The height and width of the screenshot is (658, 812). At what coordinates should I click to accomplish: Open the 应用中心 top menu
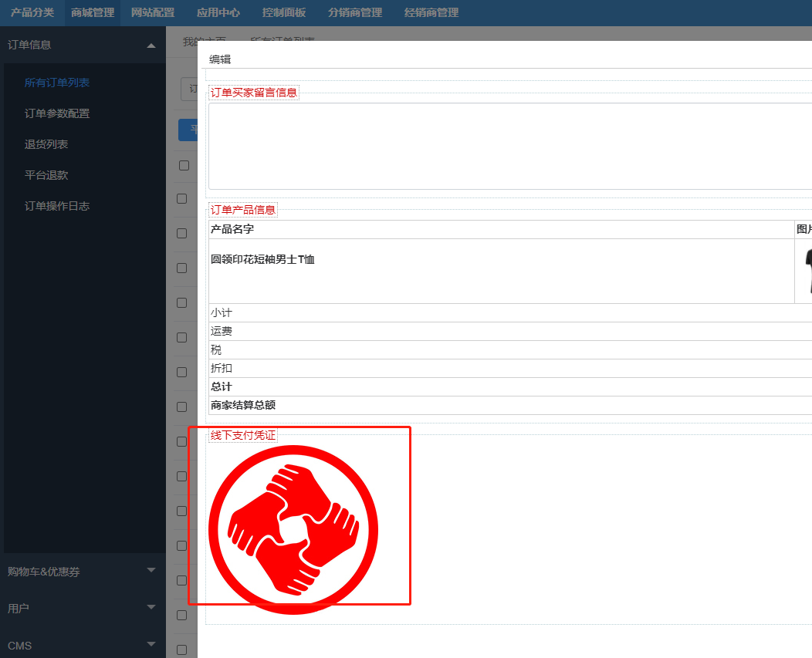(218, 12)
